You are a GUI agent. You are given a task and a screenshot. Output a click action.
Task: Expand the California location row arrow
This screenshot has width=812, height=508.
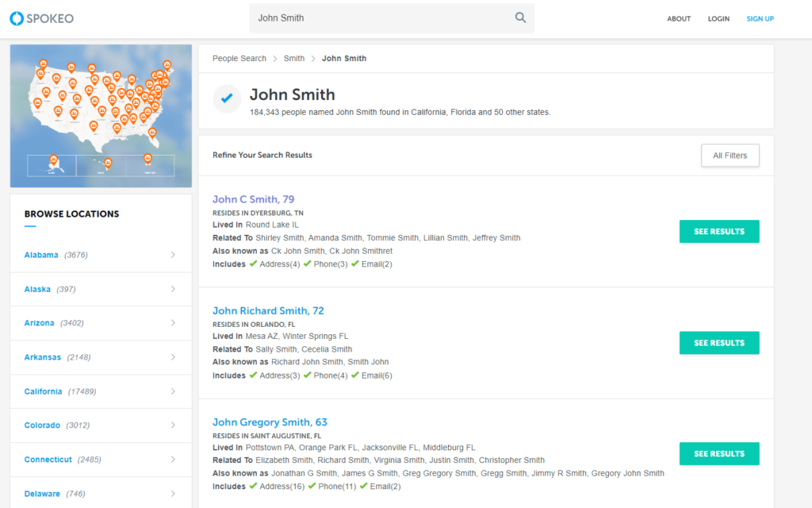point(173,391)
